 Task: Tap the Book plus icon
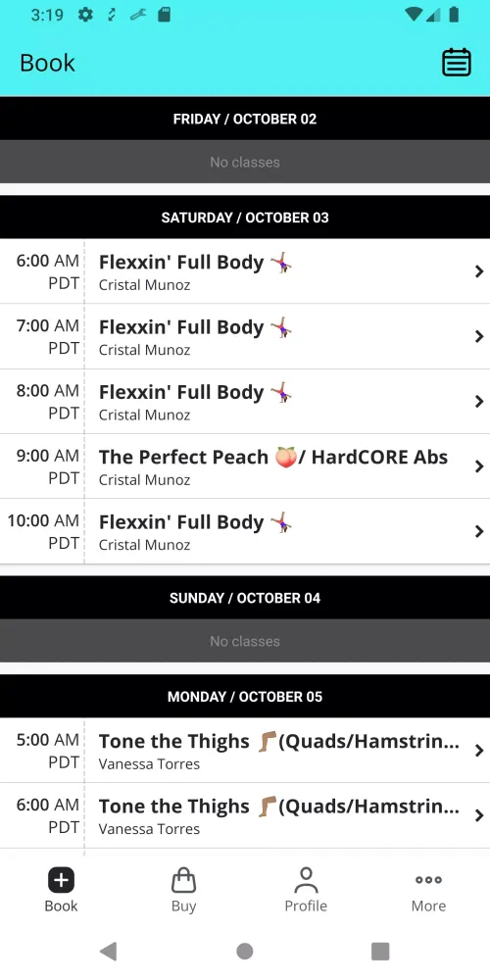61,880
